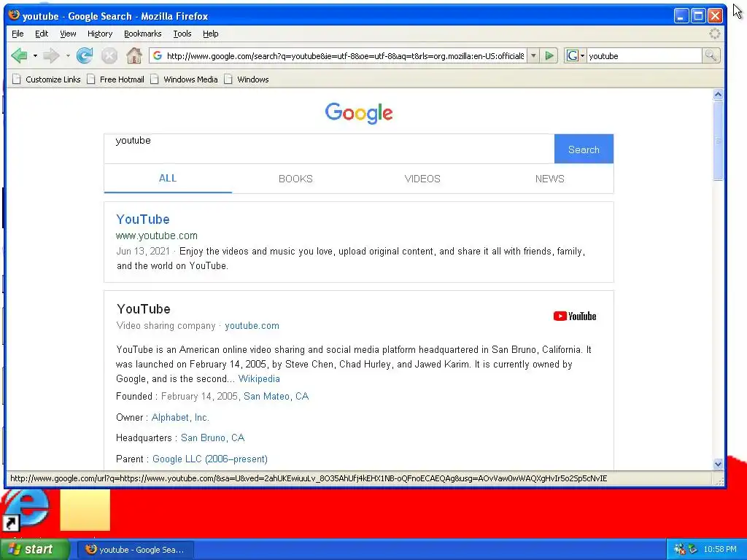Open the Alphabet, Inc. owner link

click(x=180, y=418)
